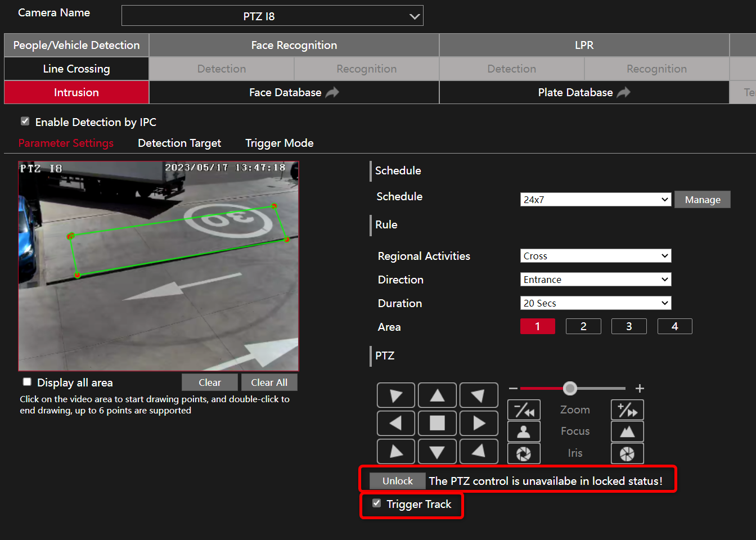Click the Manage schedule button
756x540 pixels.
tap(703, 200)
